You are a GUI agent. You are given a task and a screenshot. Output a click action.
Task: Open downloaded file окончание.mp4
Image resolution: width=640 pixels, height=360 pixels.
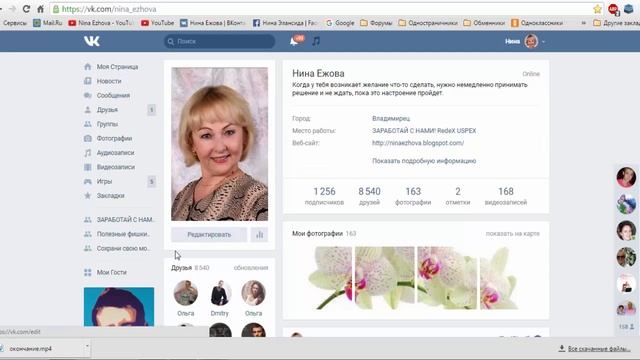pos(30,349)
